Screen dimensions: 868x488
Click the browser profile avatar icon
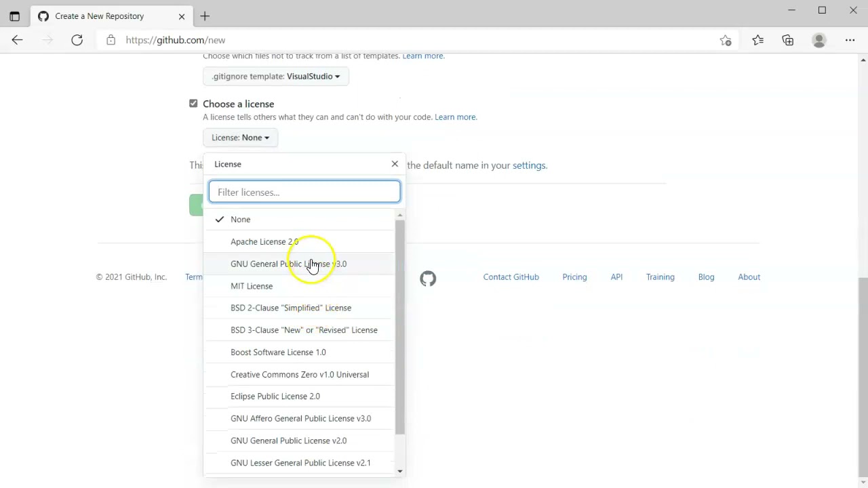coord(819,40)
